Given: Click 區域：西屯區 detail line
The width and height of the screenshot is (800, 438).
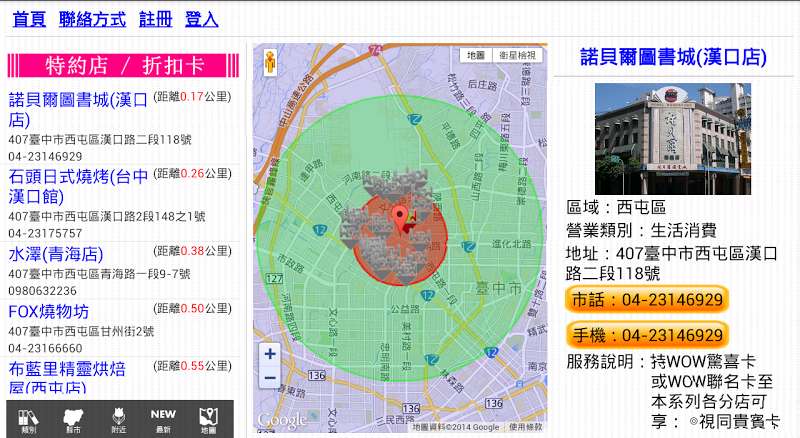Looking at the screenshot, I should coord(616,207).
